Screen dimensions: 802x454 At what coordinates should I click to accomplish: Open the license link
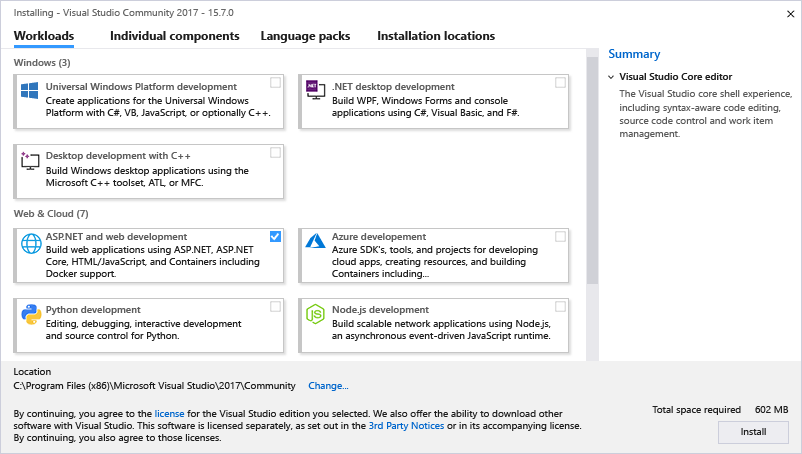click(x=169, y=413)
